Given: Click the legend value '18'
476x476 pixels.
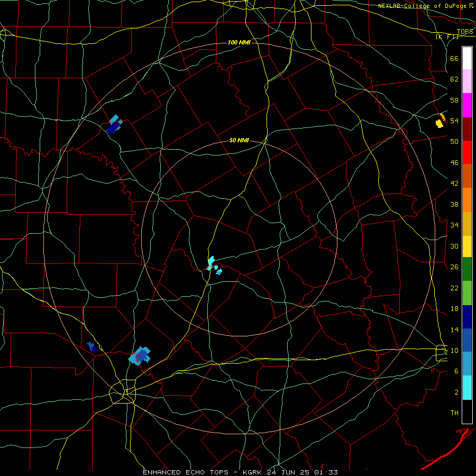Looking at the screenshot, I should (x=454, y=309).
